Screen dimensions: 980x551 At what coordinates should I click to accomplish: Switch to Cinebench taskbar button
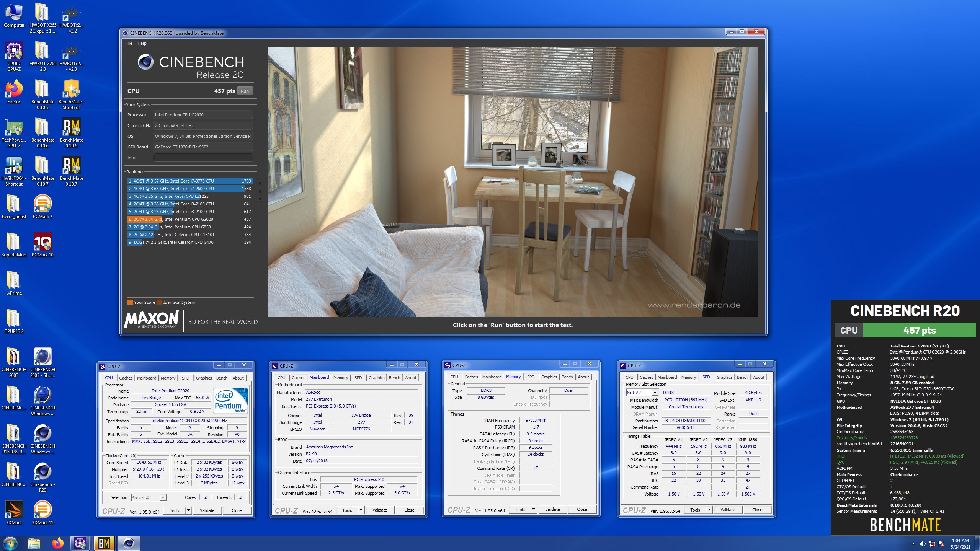tap(129, 543)
